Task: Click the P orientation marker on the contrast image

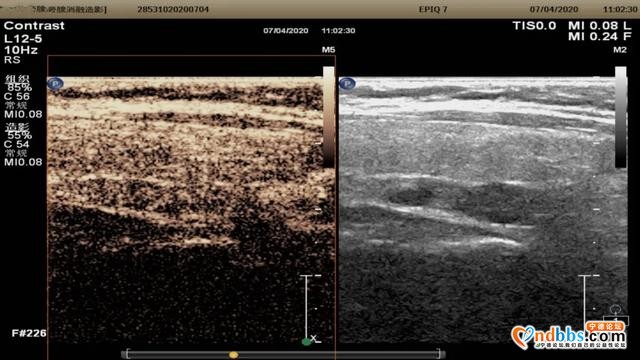Action: tap(55, 84)
